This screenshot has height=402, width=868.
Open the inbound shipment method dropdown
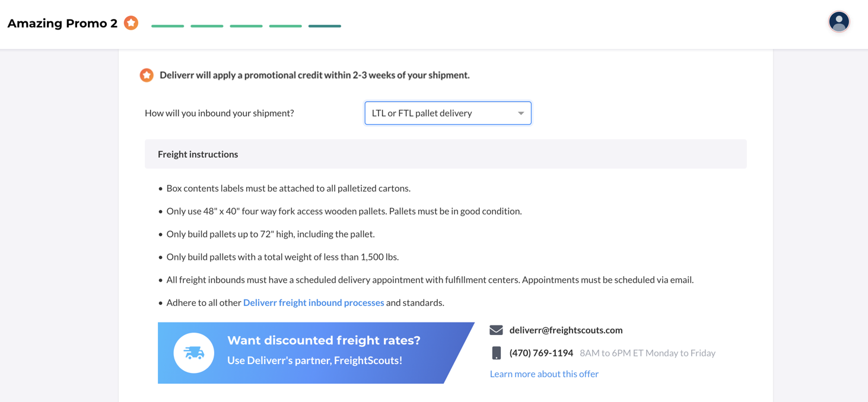tap(448, 113)
